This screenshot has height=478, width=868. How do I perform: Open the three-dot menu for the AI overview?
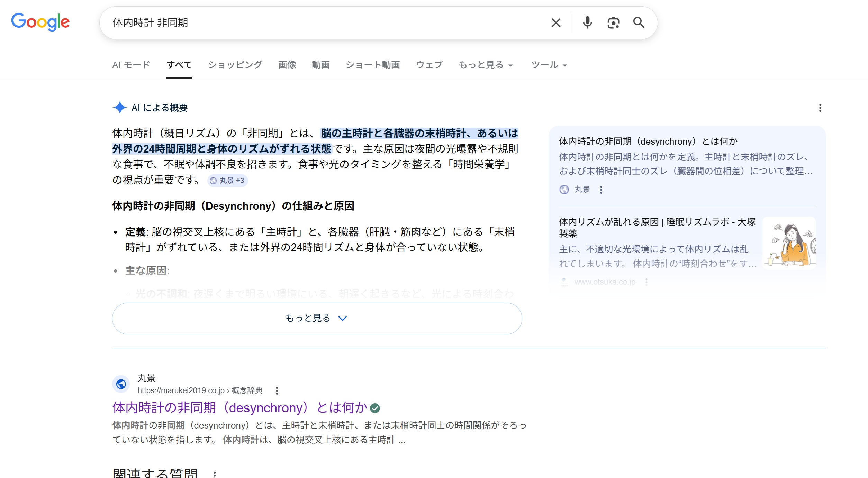click(820, 108)
